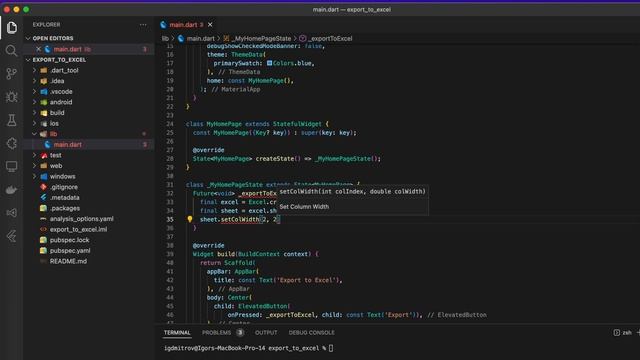Click line number 32 in the gutter
This screenshot has width=640, height=360.
click(x=170, y=193)
